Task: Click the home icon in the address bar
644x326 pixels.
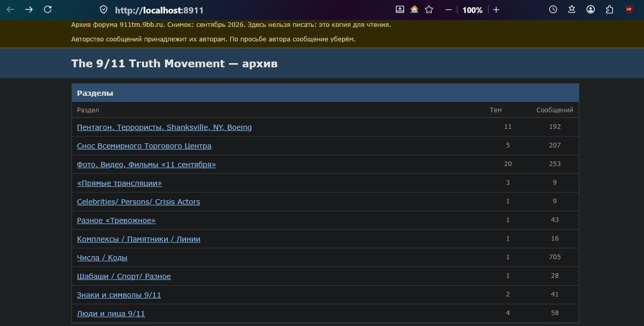Action: [414, 9]
